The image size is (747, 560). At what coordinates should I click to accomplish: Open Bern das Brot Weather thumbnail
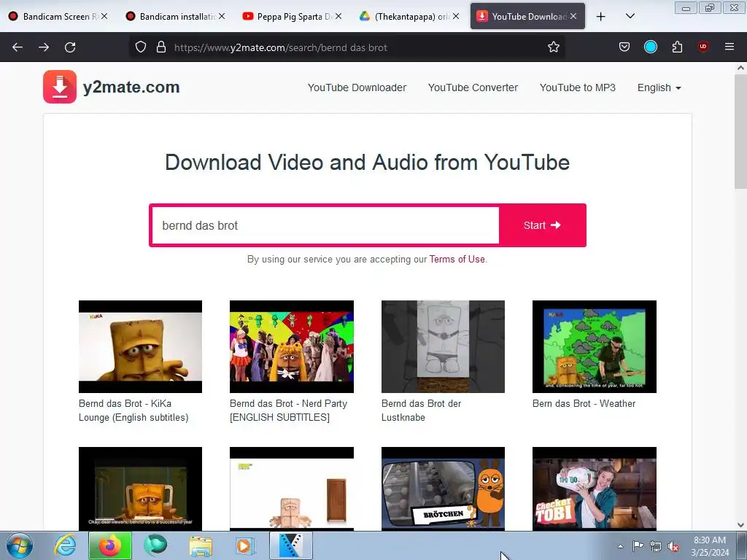coord(594,346)
